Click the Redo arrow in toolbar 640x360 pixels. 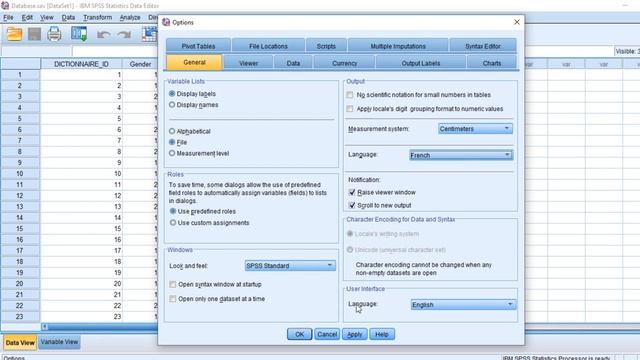124,34
